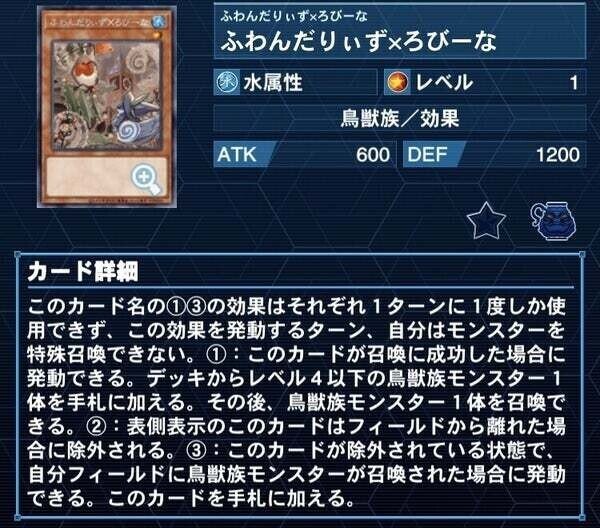Select the レベル 1 field
The width and height of the screenshot is (600, 528).
coord(485,82)
